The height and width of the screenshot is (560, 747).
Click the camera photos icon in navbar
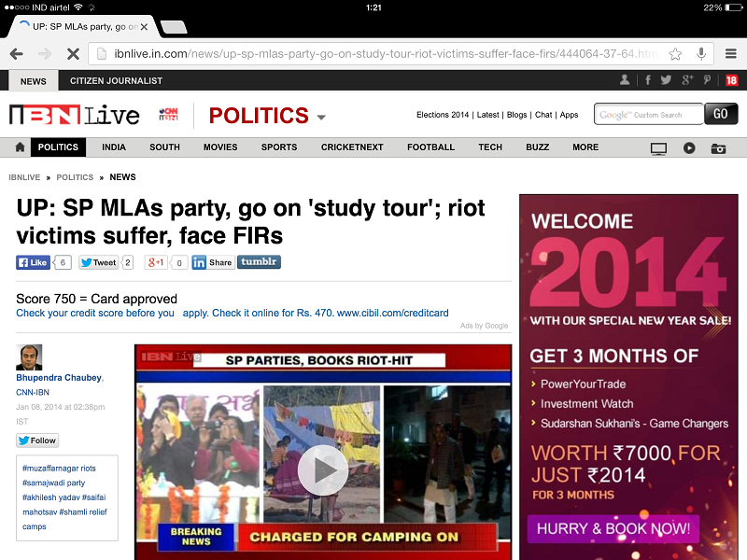(x=718, y=148)
